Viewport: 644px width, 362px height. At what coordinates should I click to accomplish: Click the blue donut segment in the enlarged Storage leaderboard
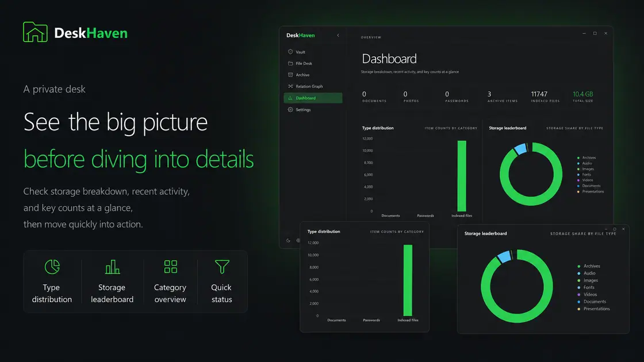504,256
